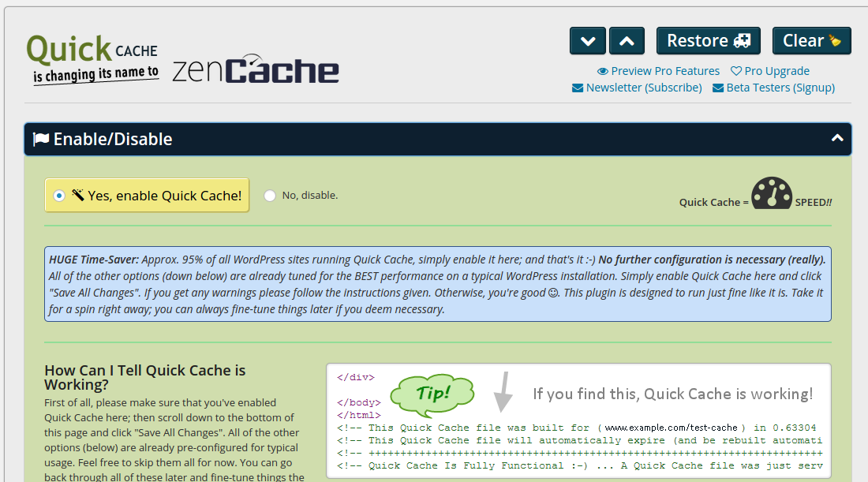868x482 pixels.
Task: Click the zenCache logo
Action: coord(255,70)
